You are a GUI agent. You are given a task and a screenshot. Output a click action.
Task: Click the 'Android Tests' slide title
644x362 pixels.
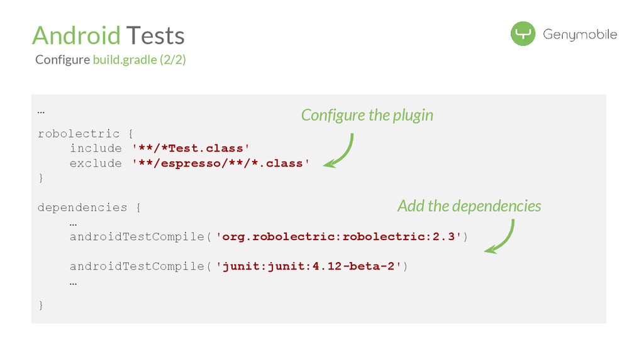[x=108, y=35]
